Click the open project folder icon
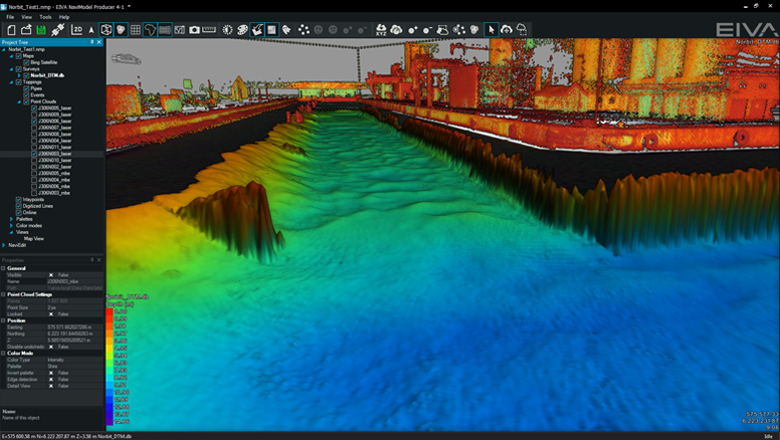The width and height of the screenshot is (780, 440). [x=26, y=30]
